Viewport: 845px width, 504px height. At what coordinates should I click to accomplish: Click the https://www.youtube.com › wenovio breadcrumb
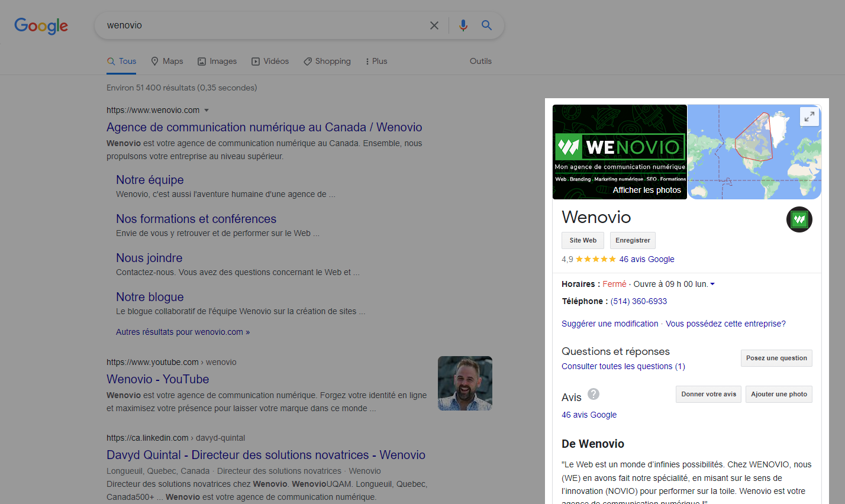(x=172, y=362)
